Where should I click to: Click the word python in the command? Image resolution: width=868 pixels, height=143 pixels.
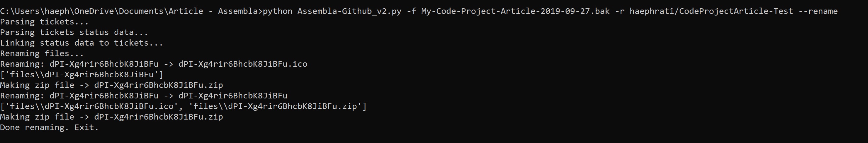[x=277, y=11]
